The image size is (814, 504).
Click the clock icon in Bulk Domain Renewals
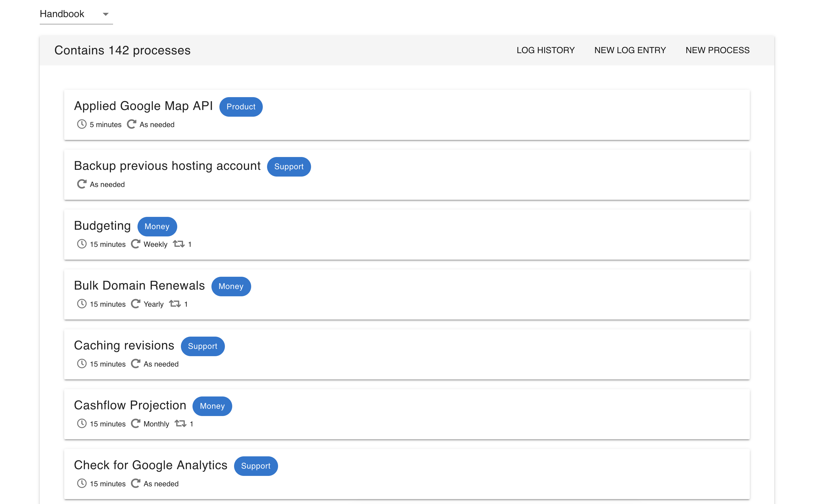[x=82, y=304]
